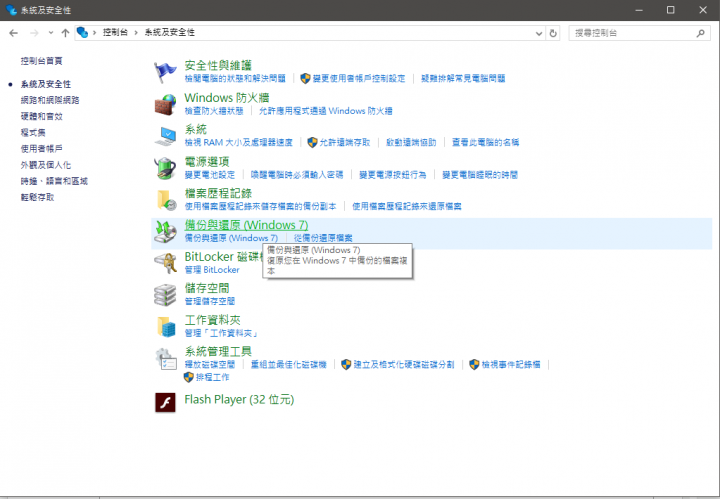Open 外觀及個人化 sidebar category
The height and width of the screenshot is (499, 720).
(x=45, y=165)
